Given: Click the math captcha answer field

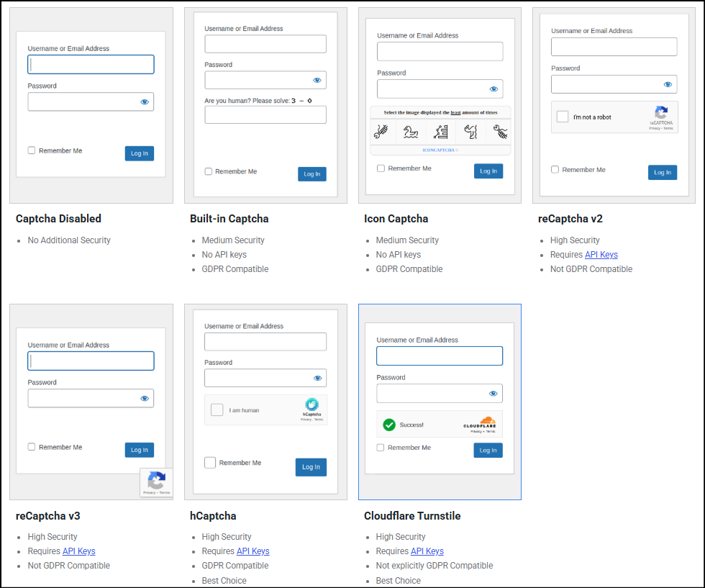Looking at the screenshot, I should click(265, 114).
